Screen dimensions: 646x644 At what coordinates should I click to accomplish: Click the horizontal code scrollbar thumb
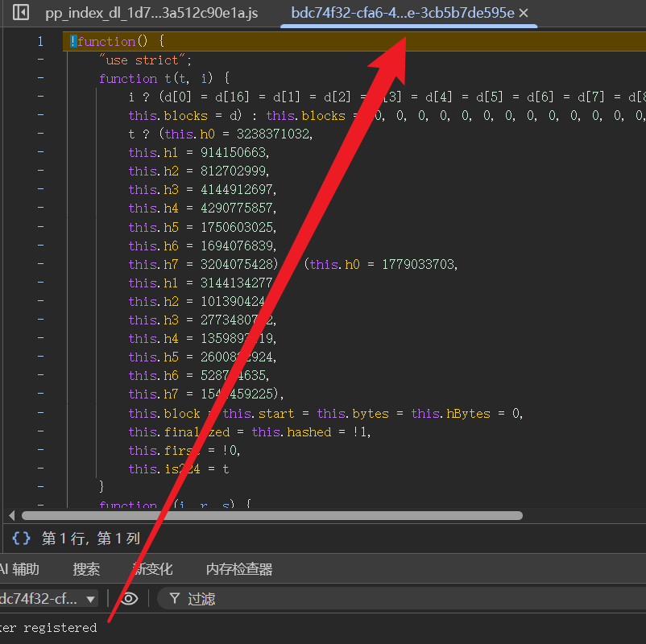pos(272,515)
